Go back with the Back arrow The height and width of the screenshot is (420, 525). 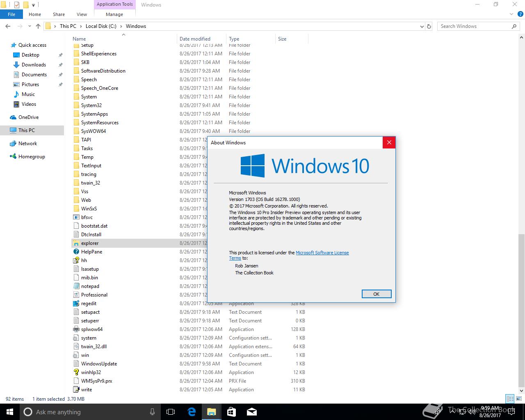click(8, 26)
